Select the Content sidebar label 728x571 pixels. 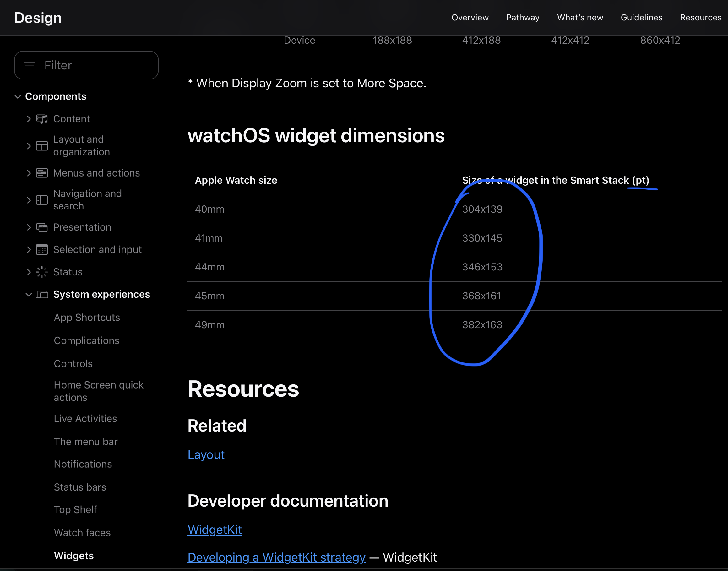click(72, 119)
